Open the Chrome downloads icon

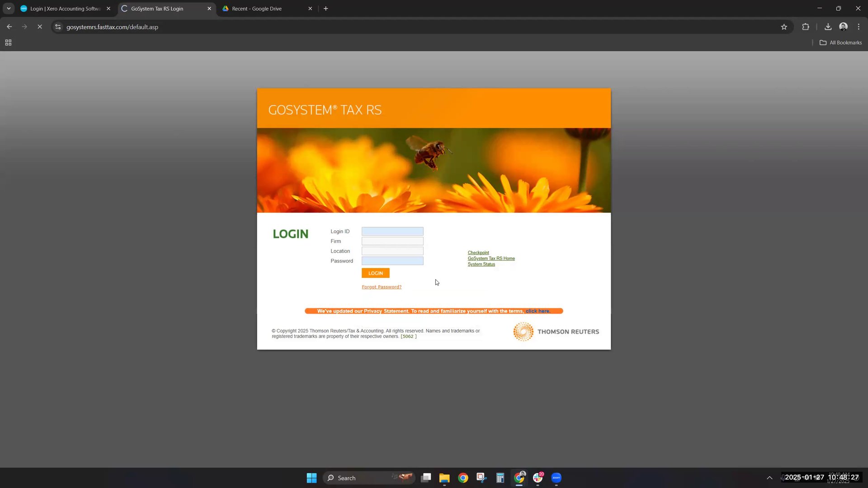(828, 27)
